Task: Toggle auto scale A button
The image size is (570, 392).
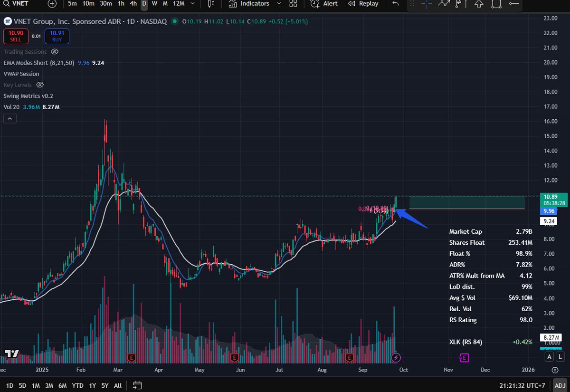Action: [550, 357]
